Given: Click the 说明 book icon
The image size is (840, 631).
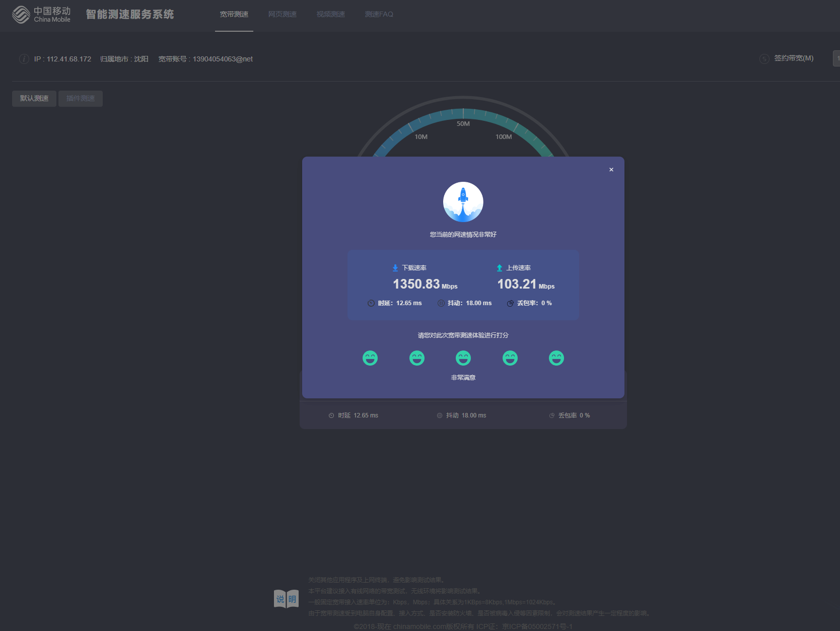Looking at the screenshot, I should click(286, 599).
